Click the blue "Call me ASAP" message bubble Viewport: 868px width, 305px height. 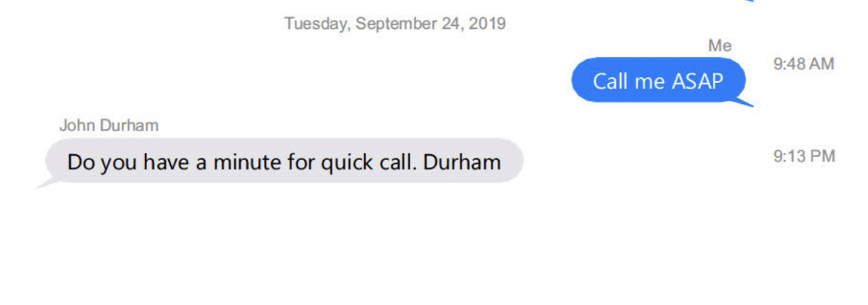[658, 80]
